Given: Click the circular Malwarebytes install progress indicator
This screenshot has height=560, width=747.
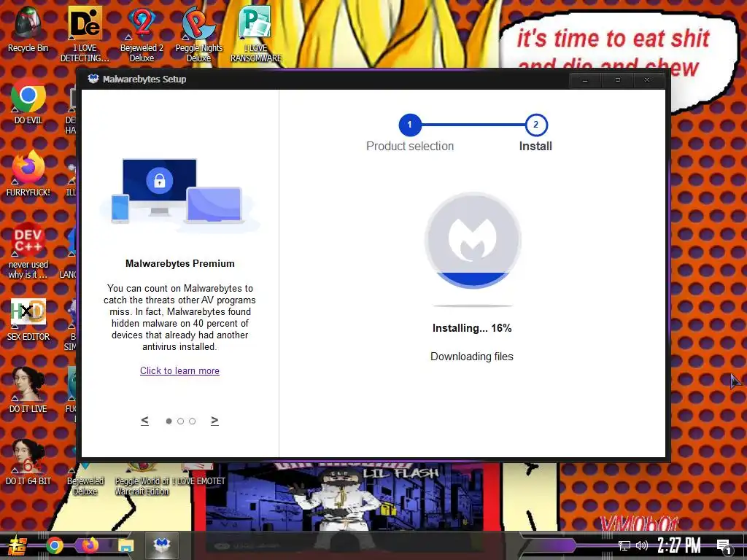Looking at the screenshot, I should [473, 240].
